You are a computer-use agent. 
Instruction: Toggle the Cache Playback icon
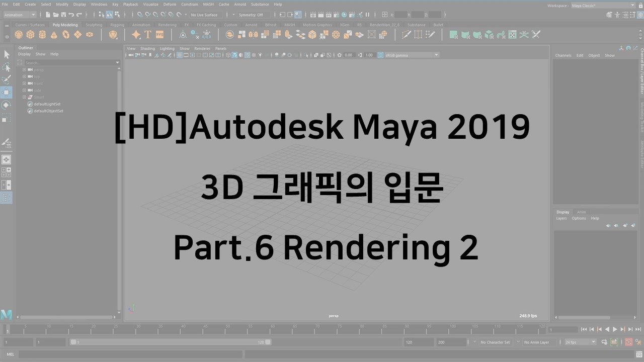[x=614, y=342]
